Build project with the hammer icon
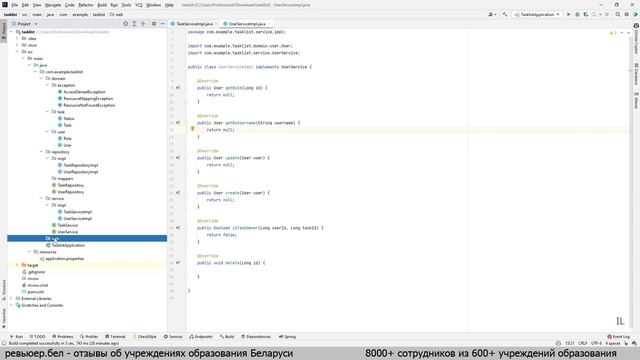The width and height of the screenshot is (640, 360). coord(505,14)
